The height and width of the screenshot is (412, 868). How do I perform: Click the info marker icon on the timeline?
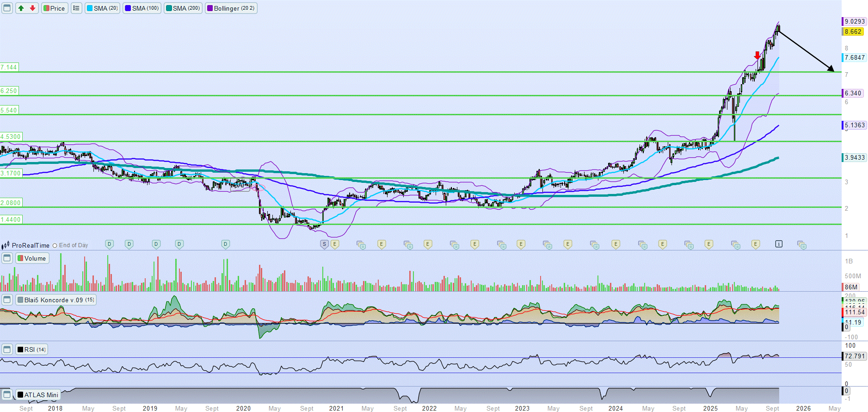click(779, 244)
